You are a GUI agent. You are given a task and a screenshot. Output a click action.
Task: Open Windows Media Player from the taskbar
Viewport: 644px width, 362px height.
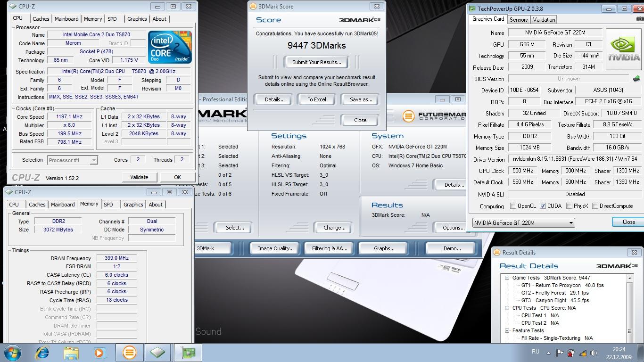coord(100,353)
